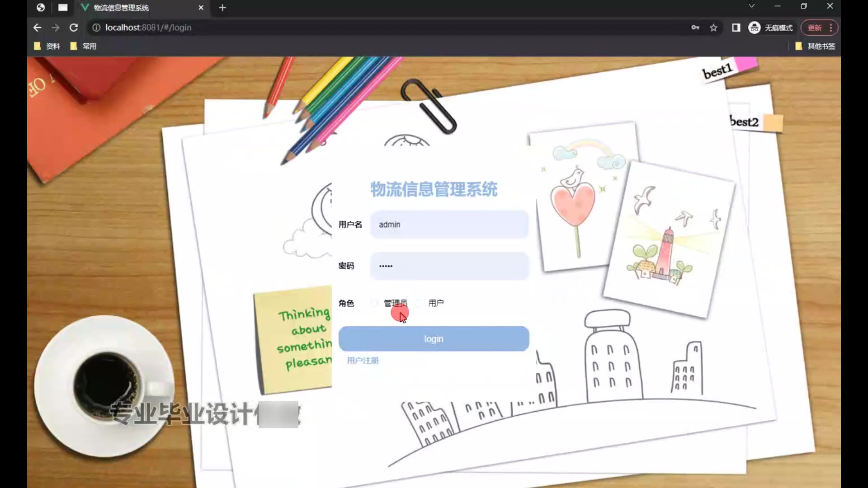Click the site info icon in the address bar

click(96, 28)
